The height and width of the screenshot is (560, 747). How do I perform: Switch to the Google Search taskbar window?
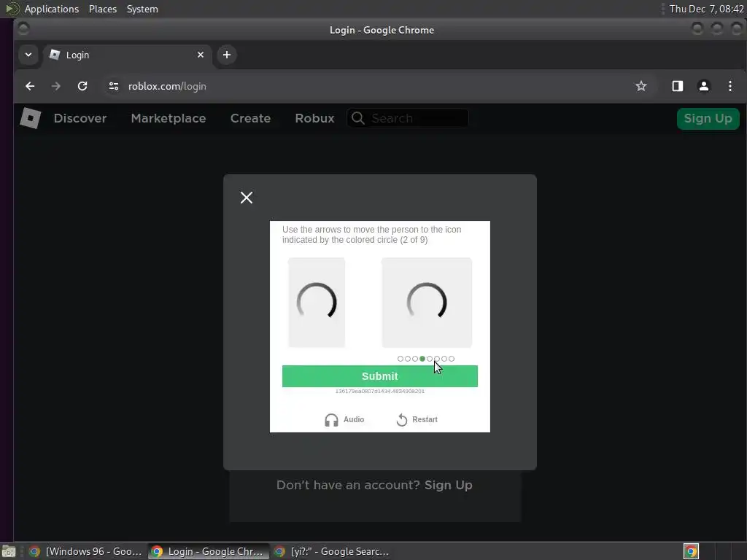tap(332, 551)
